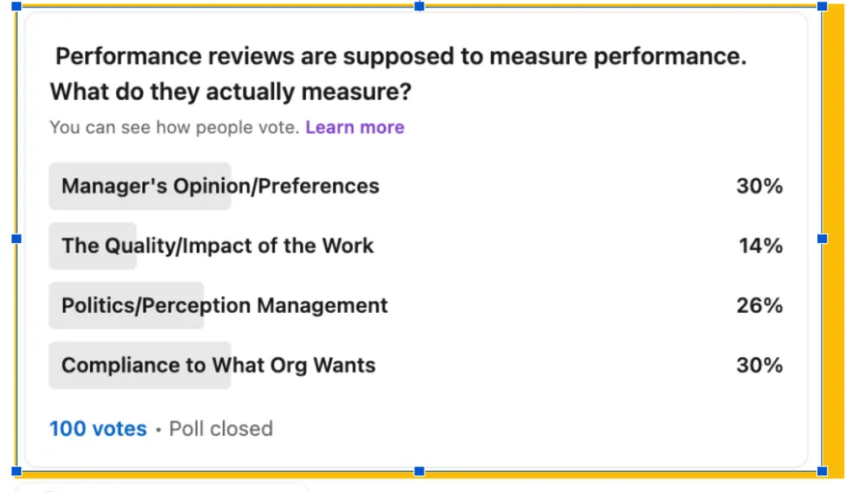Select the top-right corner resize handle
The width and height of the screenshot is (860, 492).
(x=822, y=7)
